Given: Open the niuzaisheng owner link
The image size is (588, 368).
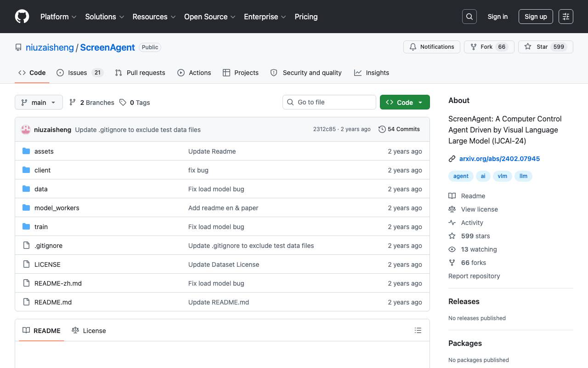Looking at the screenshot, I should (50, 47).
